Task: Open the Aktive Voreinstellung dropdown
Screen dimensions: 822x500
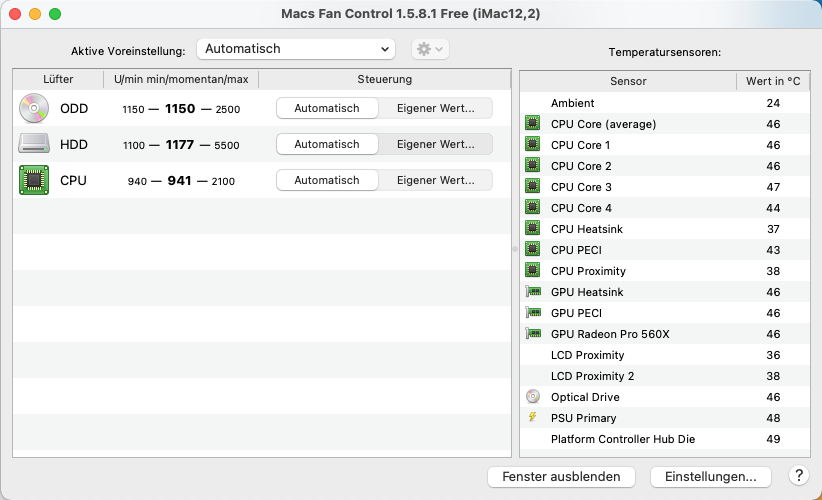Action: pyautogui.click(x=296, y=49)
